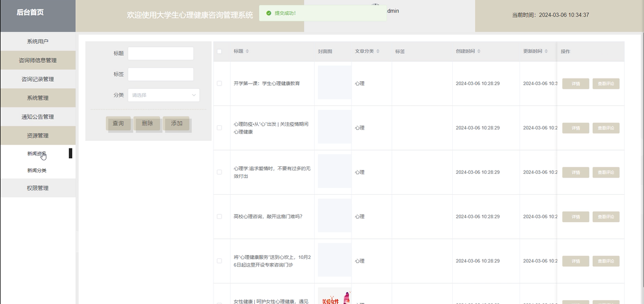Click the 封面图 column header
Image resolution: width=644 pixels, height=304 pixels.
pyautogui.click(x=325, y=51)
